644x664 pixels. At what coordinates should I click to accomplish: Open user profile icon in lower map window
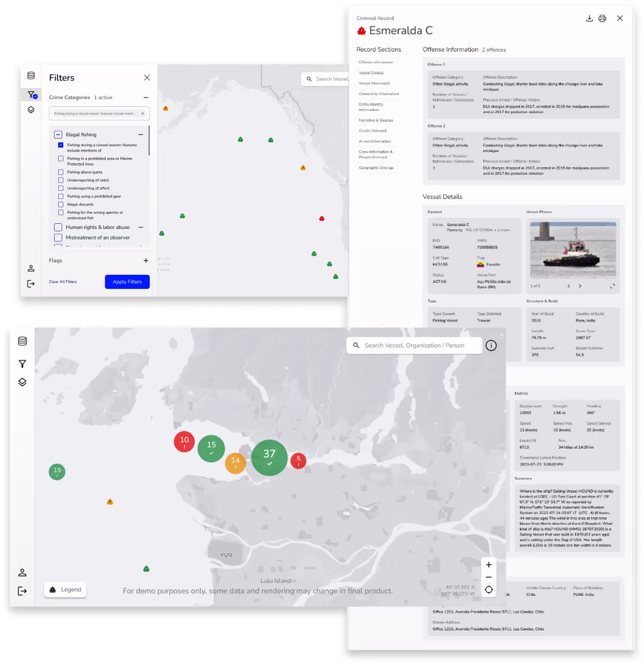(x=22, y=572)
